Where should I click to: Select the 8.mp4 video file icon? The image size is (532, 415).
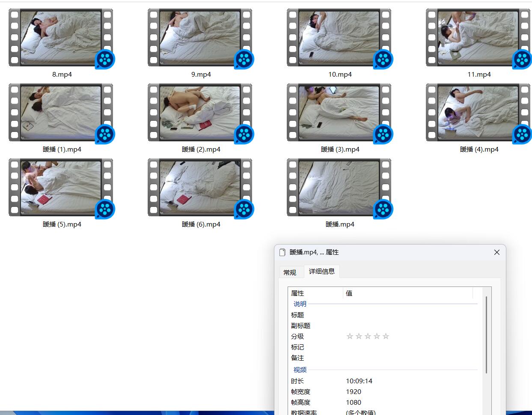click(x=61, y=38)
